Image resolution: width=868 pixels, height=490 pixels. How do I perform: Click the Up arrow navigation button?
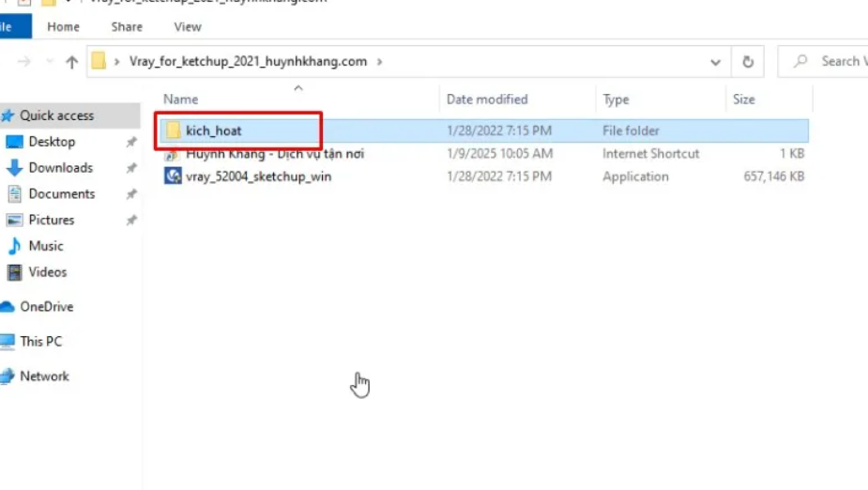pos(71,62)
